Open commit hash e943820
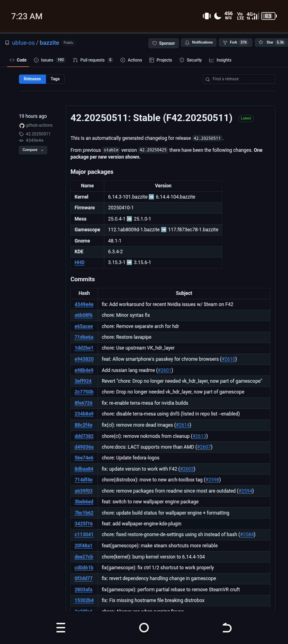288x644 pixels. (x=84, y=359)
